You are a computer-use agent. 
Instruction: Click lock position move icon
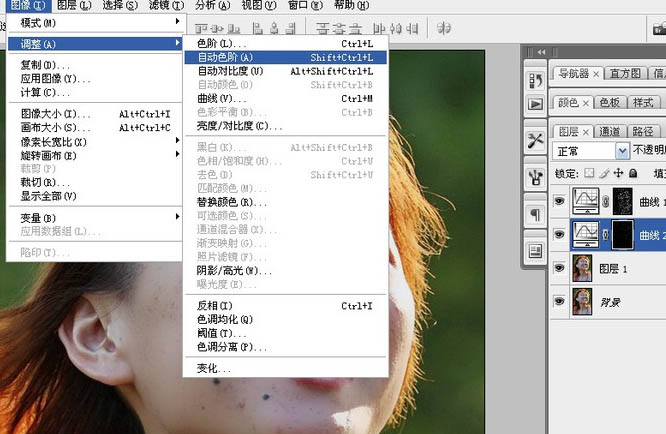click(619, 174)
